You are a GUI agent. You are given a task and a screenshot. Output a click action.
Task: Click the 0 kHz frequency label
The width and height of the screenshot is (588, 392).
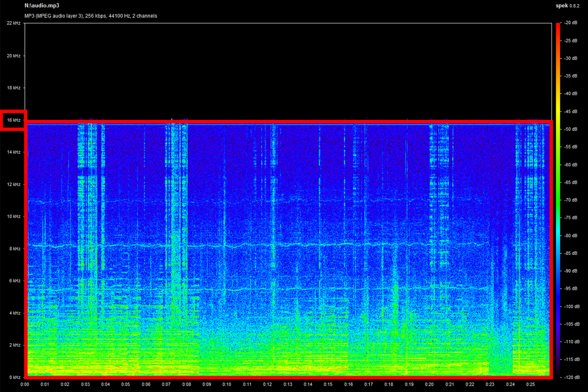14,377
